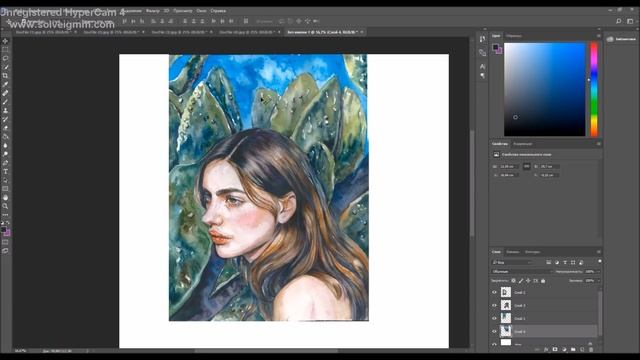Screen dimensions: 640x360
Task: Open layer kind filter dropdown
Action: click(512, 262)
